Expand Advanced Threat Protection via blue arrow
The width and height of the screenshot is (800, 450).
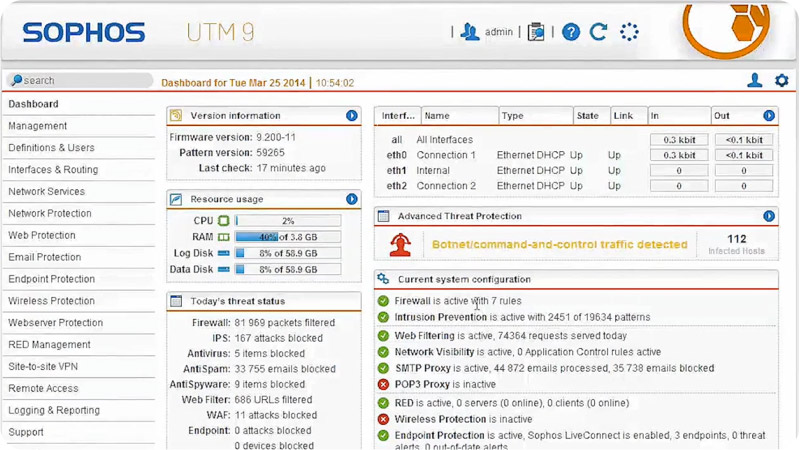click(x=769, y=216)
